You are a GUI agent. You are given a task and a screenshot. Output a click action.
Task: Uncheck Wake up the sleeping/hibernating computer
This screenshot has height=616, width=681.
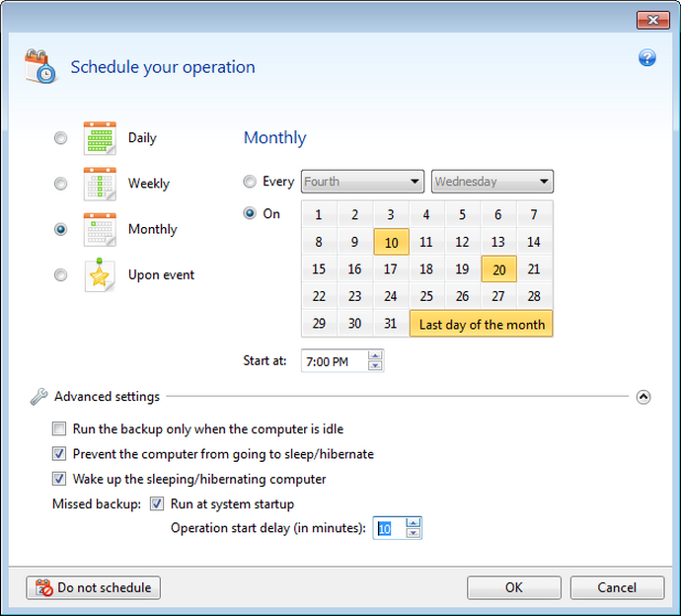(59, 479)
